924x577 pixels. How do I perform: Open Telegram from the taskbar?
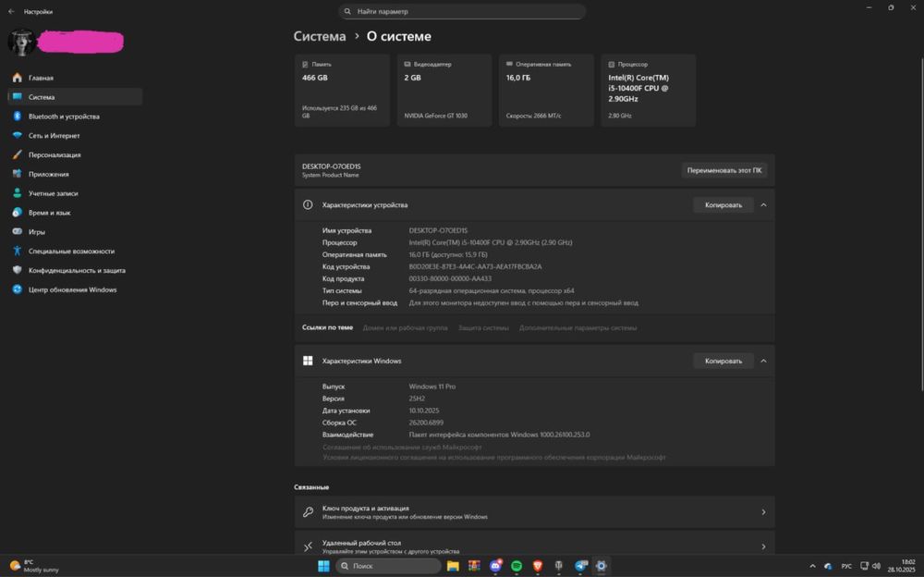point(581,566)
